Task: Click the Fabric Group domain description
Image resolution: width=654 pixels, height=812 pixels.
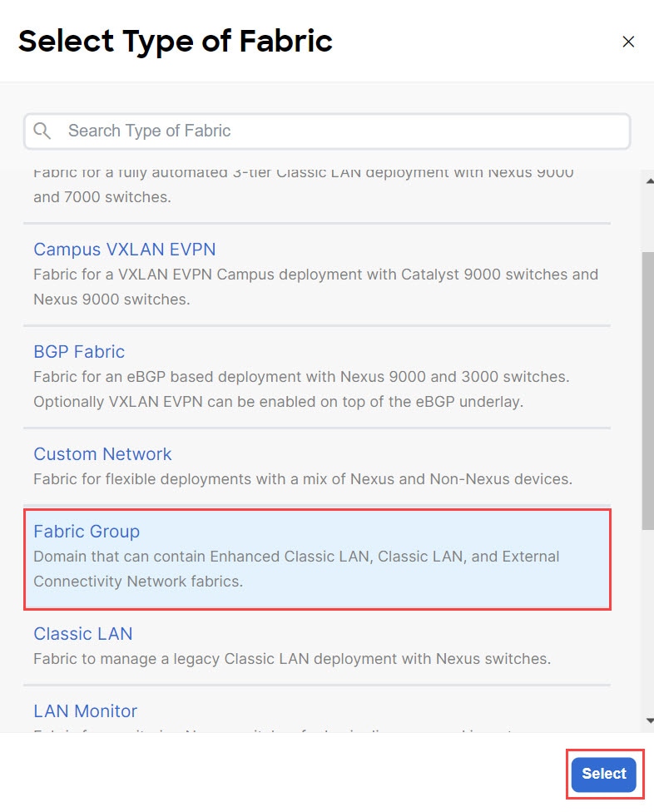Action: (x=296, y=568)
